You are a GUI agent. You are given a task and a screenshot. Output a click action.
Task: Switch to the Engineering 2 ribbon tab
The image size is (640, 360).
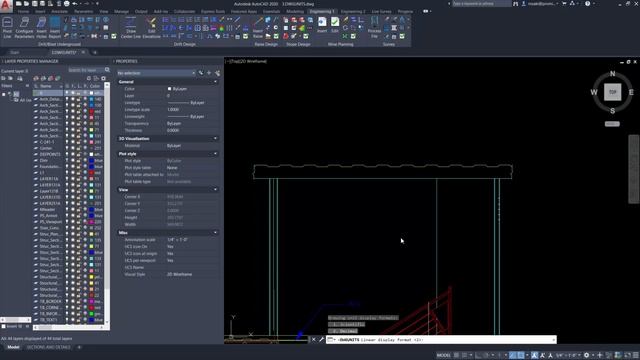353,11
